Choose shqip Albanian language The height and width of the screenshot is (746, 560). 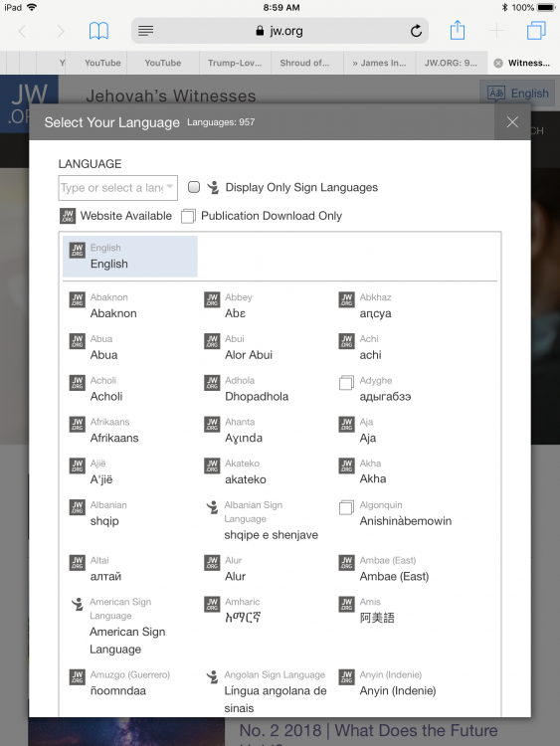pyautogui.click(x=104, y=521)
